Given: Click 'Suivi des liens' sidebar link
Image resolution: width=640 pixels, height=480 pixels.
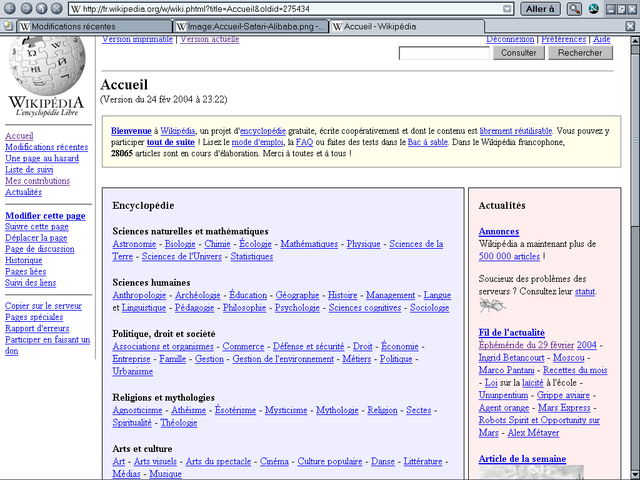Looking at the screenshot, I should coord(31,283).
